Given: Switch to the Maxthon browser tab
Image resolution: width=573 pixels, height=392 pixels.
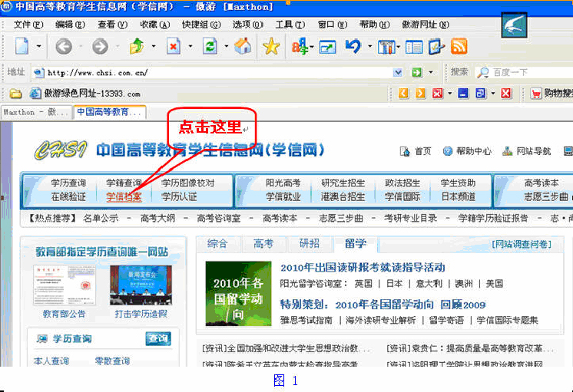Looking at the screenshot, I should [x=36, y=112].
